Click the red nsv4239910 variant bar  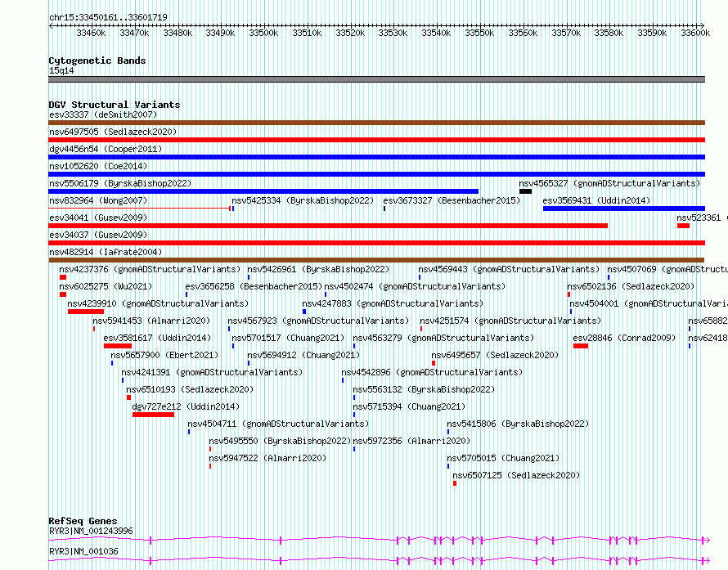[85, 312]
